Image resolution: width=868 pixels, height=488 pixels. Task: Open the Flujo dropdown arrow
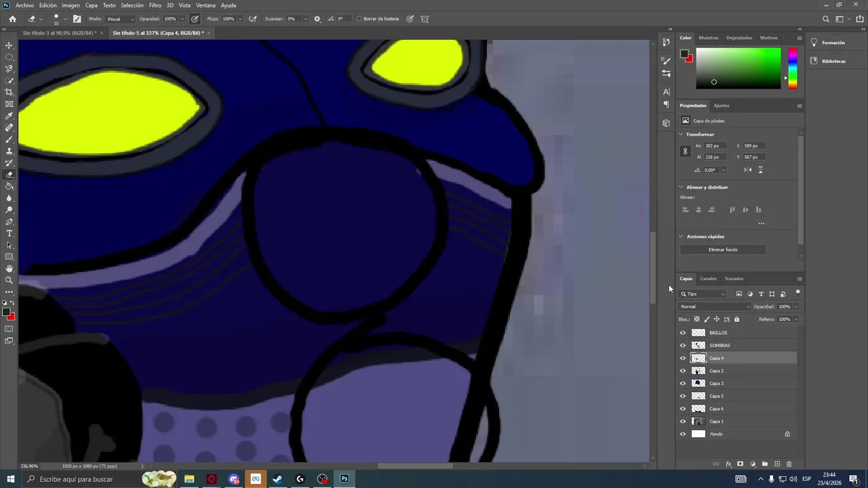[241, 19]
